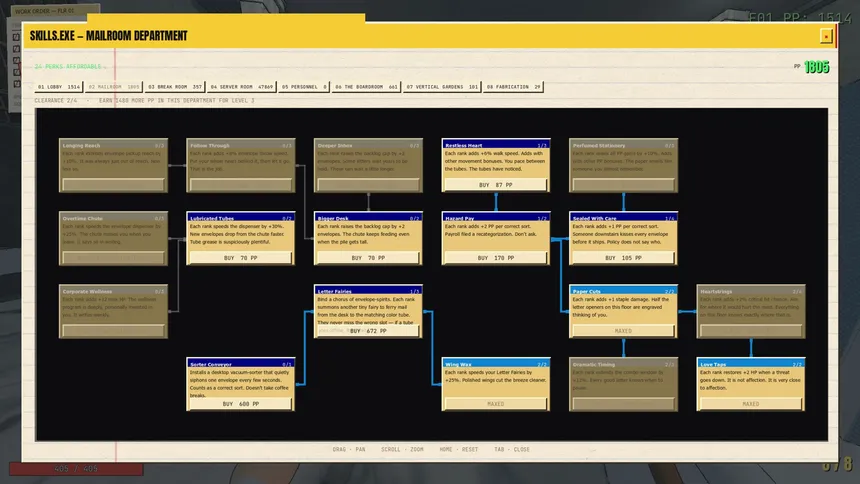Click the locked Follow Through perk button
Image resolution: width=860 pixels, height=484 pixels.
[x=240, y=185]
